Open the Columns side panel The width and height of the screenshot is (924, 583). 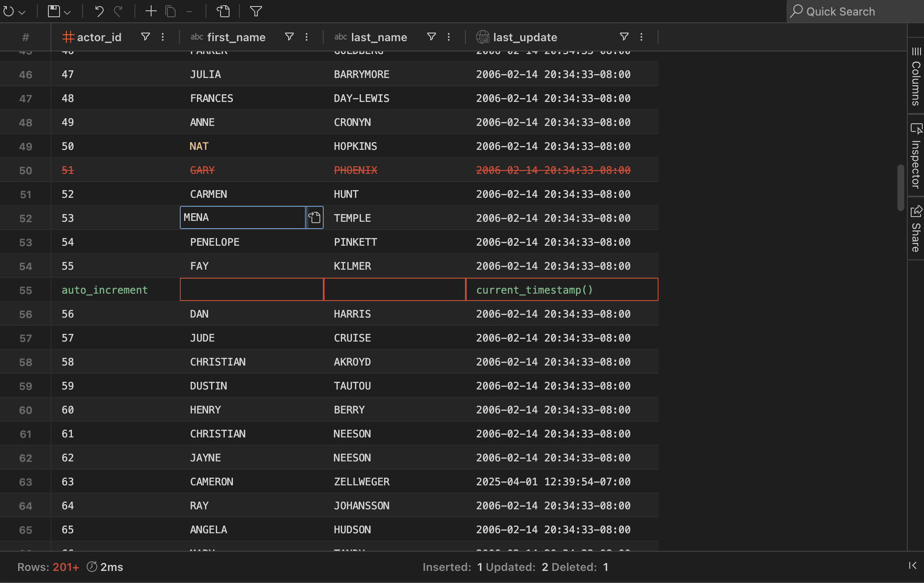coord(916,75)
